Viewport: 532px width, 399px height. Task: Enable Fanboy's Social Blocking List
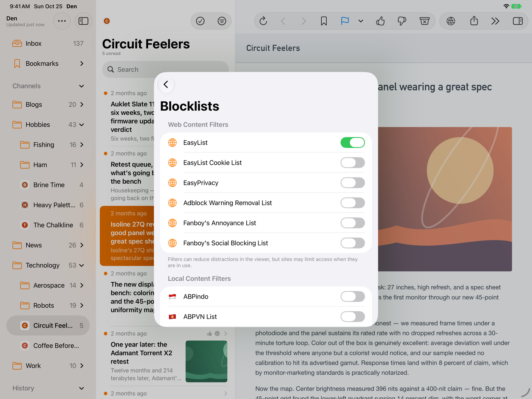(353, 243)
